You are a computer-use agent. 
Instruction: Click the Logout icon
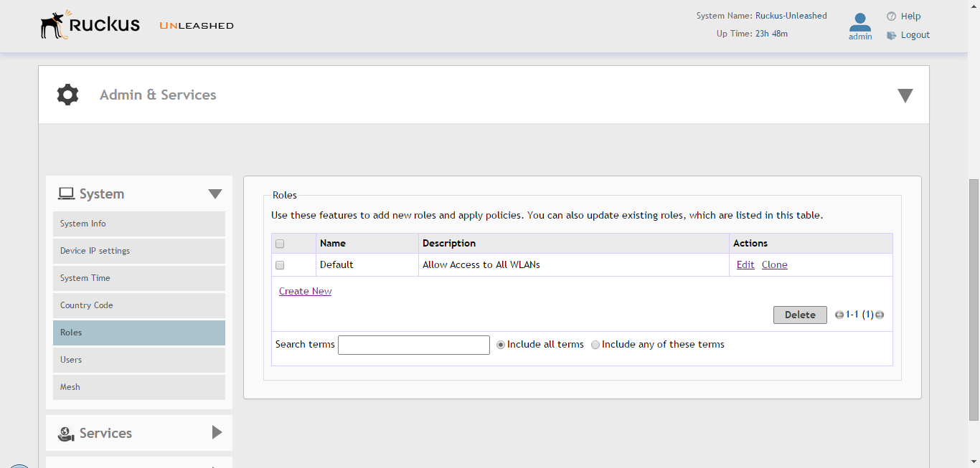click(892, 35)
